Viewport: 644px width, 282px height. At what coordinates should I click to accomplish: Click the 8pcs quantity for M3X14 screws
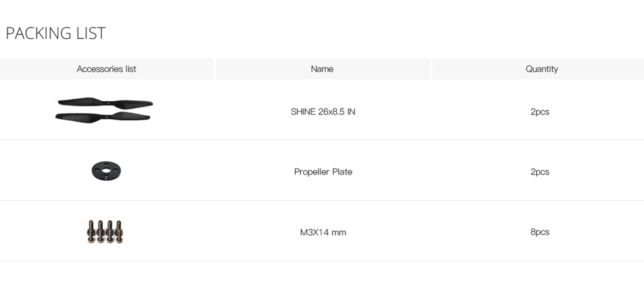click(540, 232)
